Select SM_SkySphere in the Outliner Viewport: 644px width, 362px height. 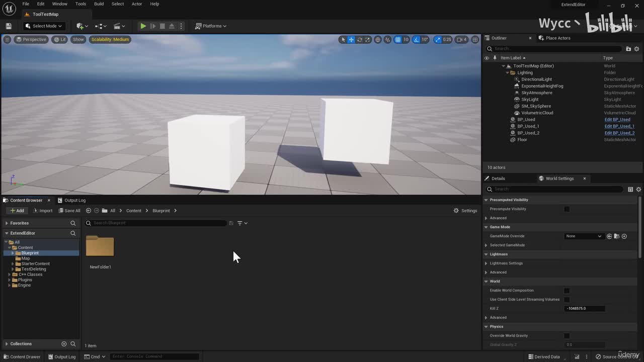point(536,106)
